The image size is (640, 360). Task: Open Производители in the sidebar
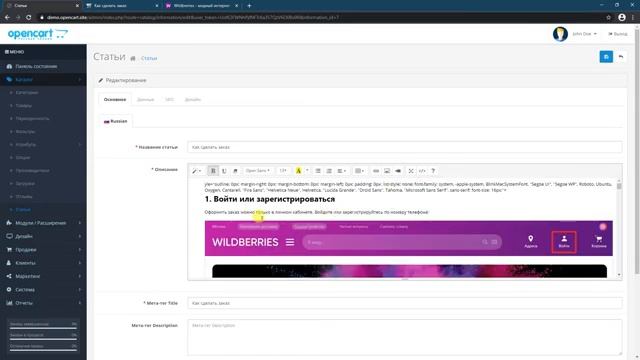43,171
